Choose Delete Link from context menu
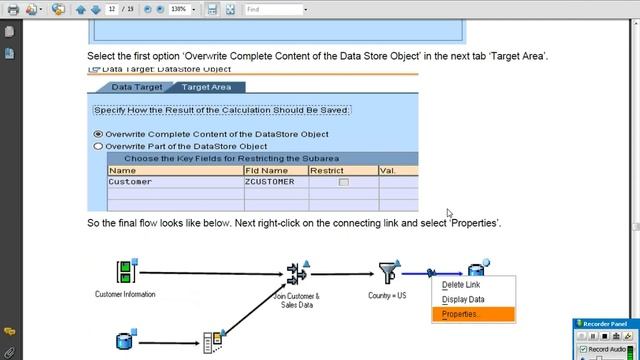 (473, 285)
